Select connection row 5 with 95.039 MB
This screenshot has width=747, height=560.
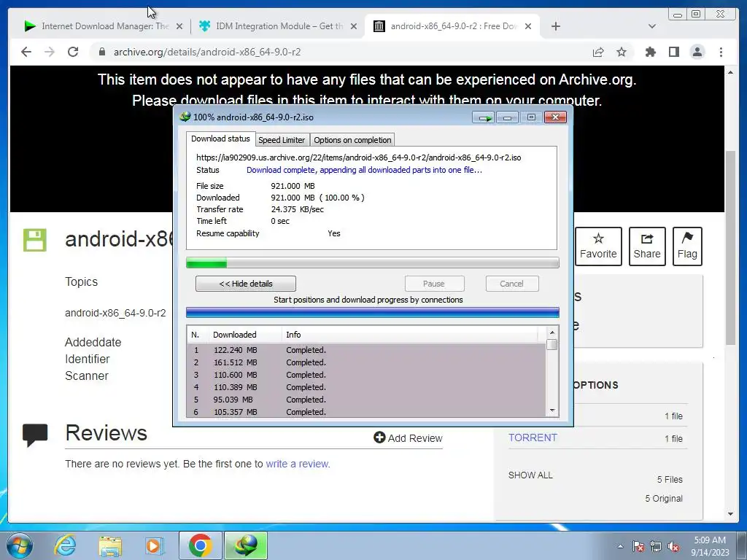coord(366,400)
